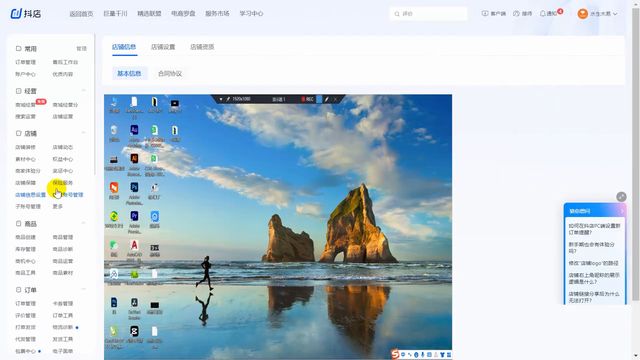Click the search magnifier icon
Viewport: 640px width, 360px height.
(397, 14)
